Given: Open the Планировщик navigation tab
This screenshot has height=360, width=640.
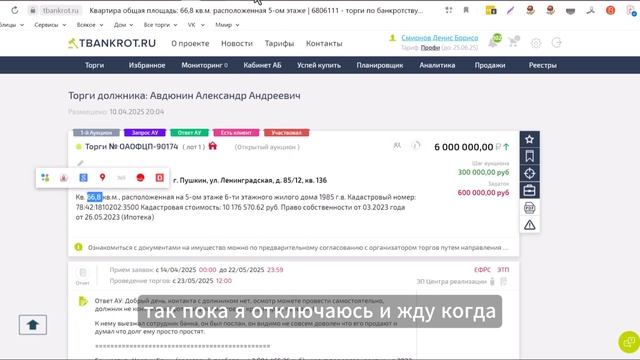Looking at the screenshot, I should [380, 65].
